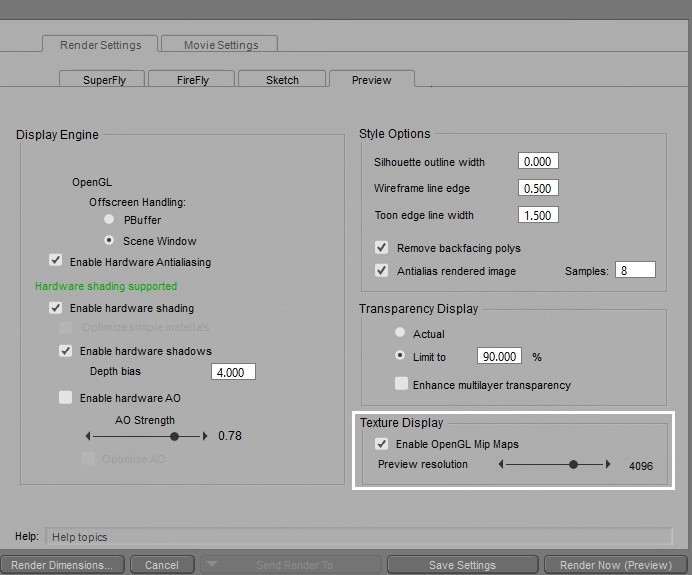This screenshot has width=692, height=575.
Task: Open the Render Dimensions dialog
Action: (61, 565)
